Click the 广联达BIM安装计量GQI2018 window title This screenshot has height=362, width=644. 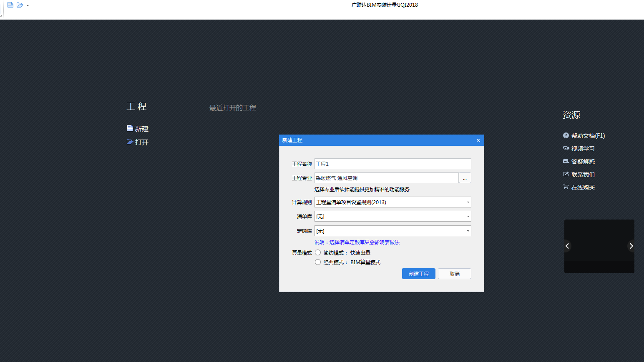pos(385,5)
